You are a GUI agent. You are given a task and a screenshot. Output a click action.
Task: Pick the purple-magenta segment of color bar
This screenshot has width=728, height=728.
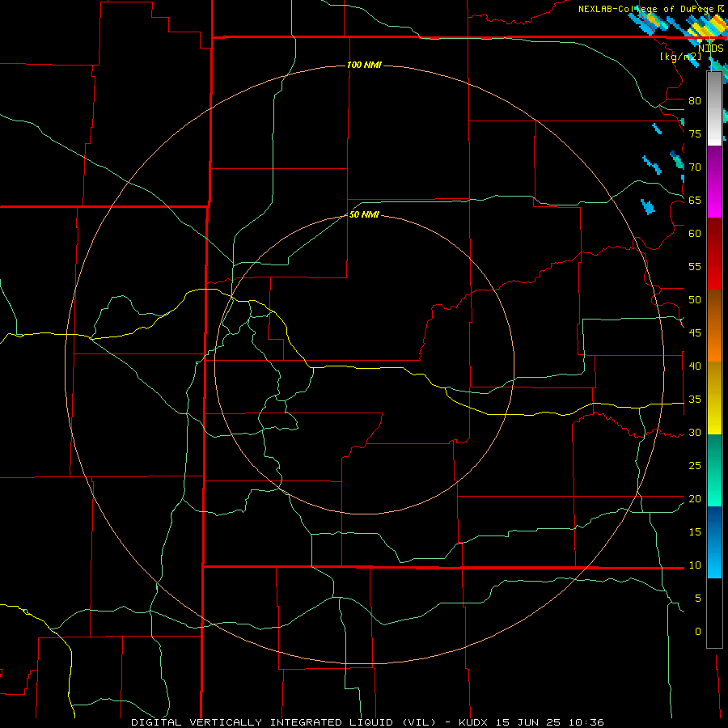(x=714, y=181)
